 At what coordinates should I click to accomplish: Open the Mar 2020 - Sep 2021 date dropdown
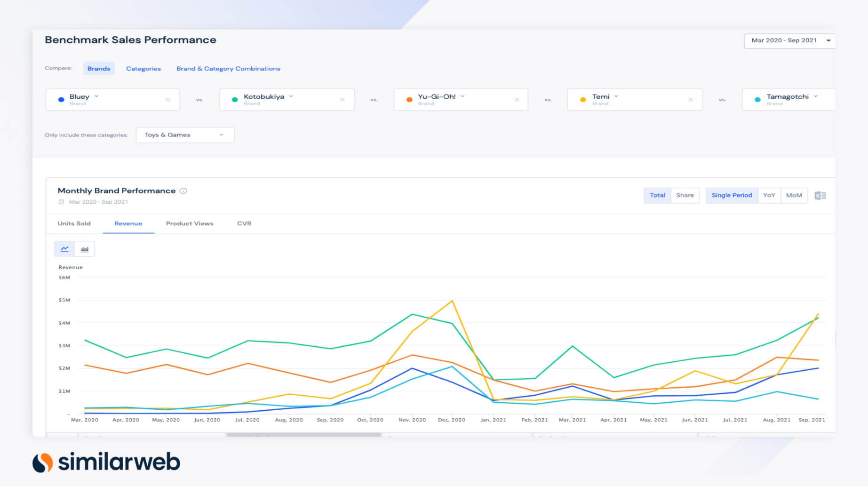pyautogui.click(x=789, y=40)
